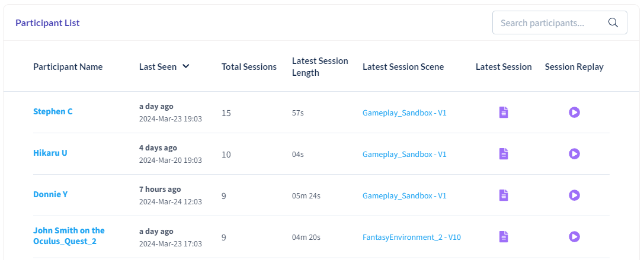Play session replay for Stephen C

click(x=574, y=112)
